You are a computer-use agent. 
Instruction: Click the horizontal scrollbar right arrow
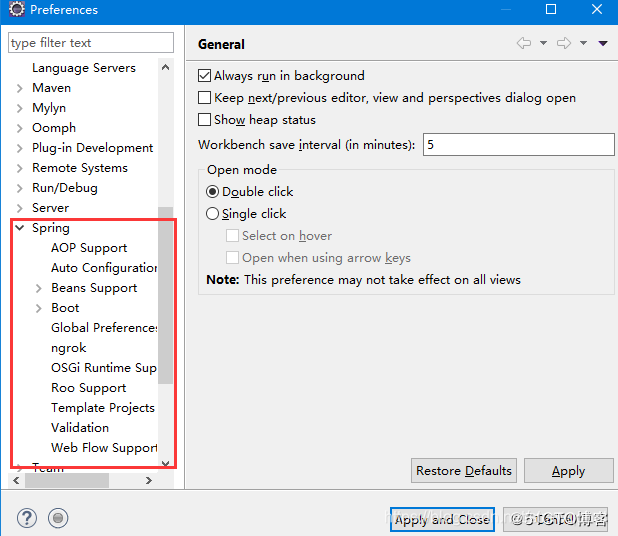point(149,480)
